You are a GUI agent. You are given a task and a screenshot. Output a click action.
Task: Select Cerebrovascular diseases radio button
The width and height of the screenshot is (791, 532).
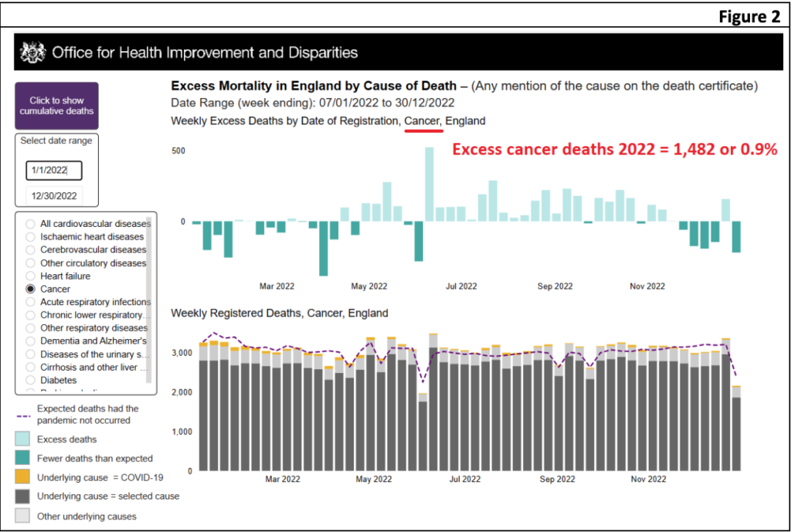(31, 250)
